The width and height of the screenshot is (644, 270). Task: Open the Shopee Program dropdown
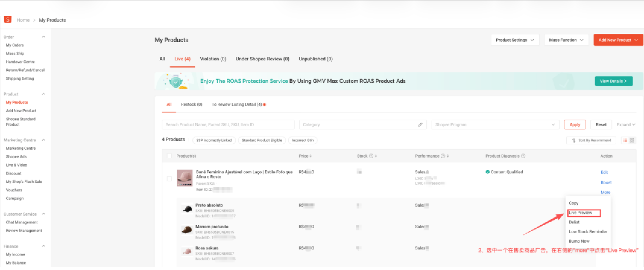coord(495,124)
